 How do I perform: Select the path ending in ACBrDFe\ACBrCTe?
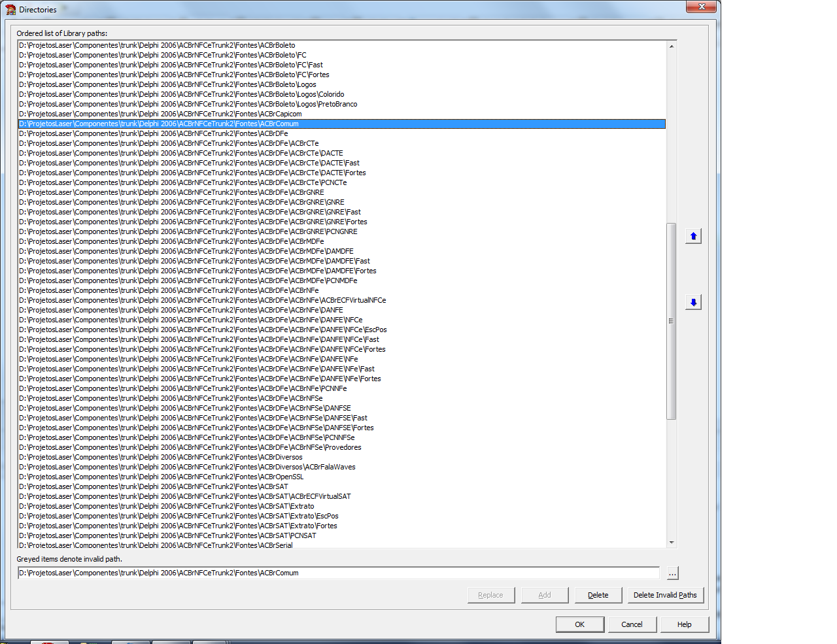[x=342, y=143]
